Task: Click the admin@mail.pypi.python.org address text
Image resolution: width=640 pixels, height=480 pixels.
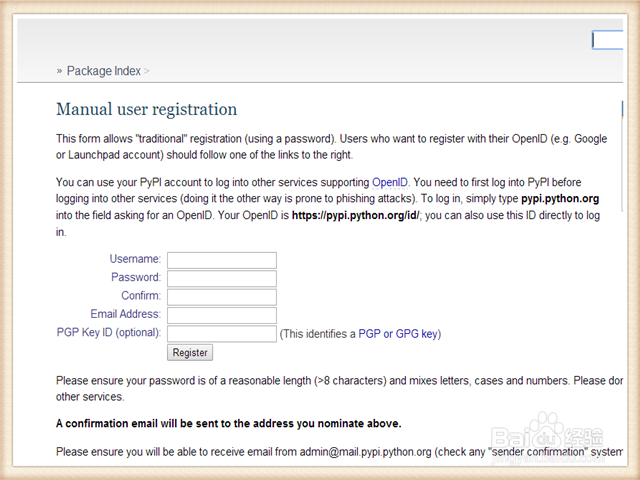Action: tap(365, 452)
